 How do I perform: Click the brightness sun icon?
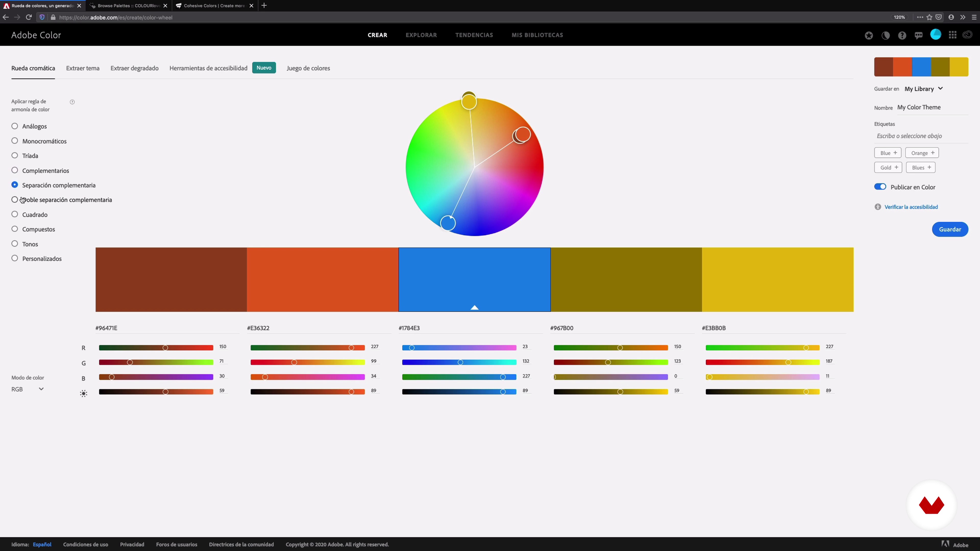[84, 394]
